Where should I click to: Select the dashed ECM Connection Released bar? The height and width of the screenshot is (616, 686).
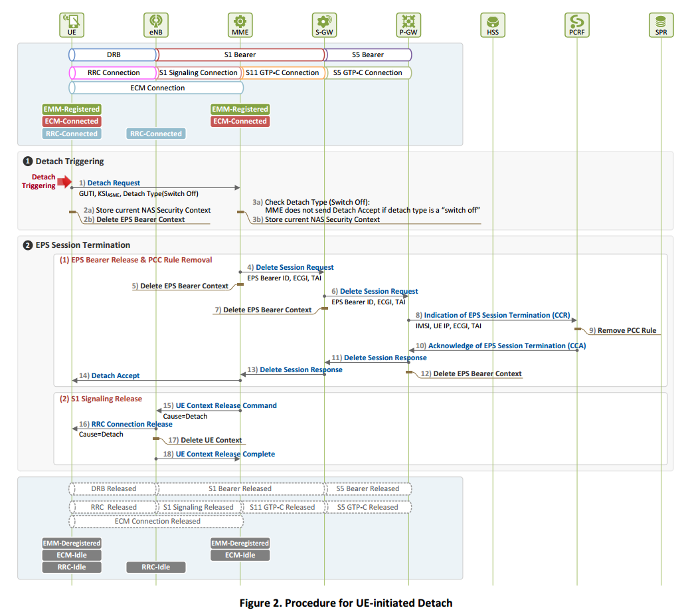(x=156, y=522)
